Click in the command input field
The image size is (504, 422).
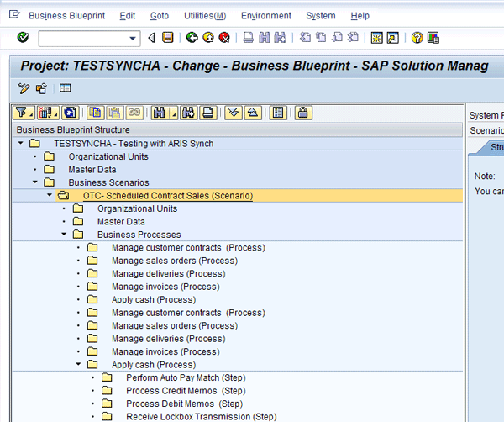pos(82,38)
